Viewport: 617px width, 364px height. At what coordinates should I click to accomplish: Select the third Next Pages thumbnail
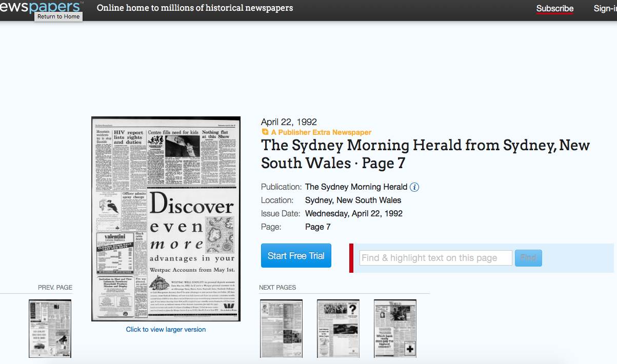tap(395, 328)
